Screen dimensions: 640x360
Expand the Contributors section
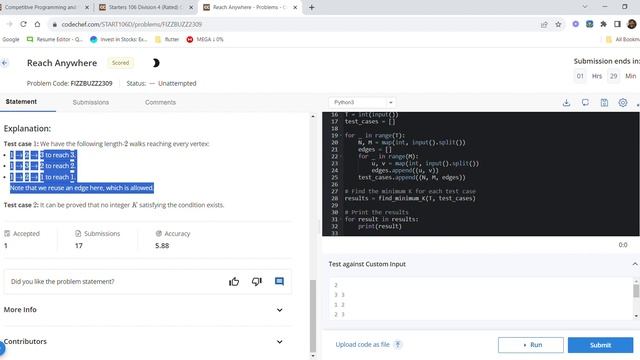tap(147, 341)
